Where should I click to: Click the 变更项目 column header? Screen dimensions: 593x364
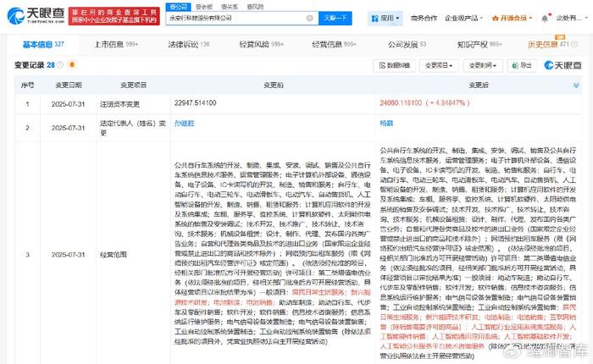click(x=133, y=85)
